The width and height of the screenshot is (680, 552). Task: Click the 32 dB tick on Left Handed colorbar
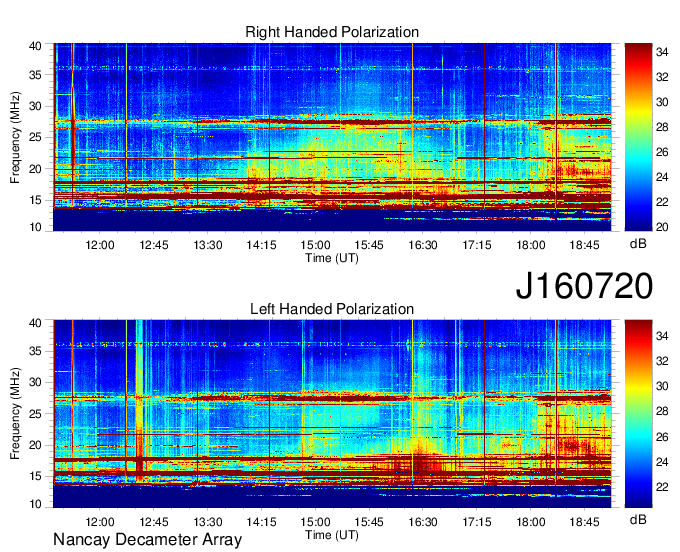pyautogui.click(x=662, y=361)
